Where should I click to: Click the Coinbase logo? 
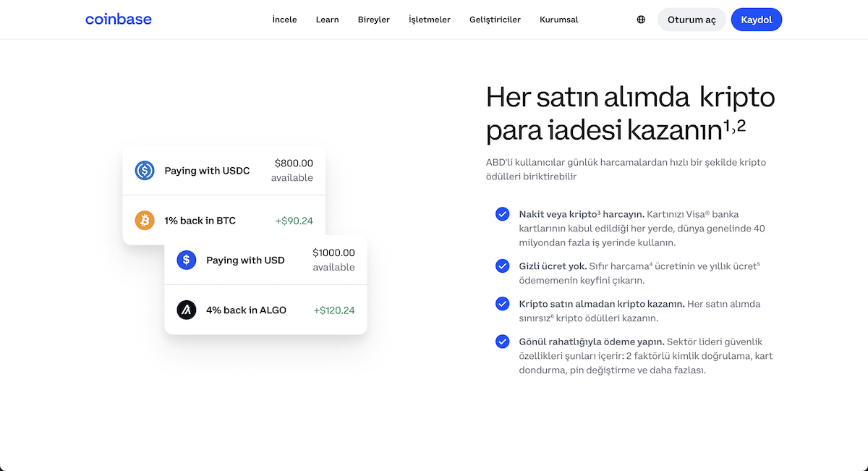118,20
